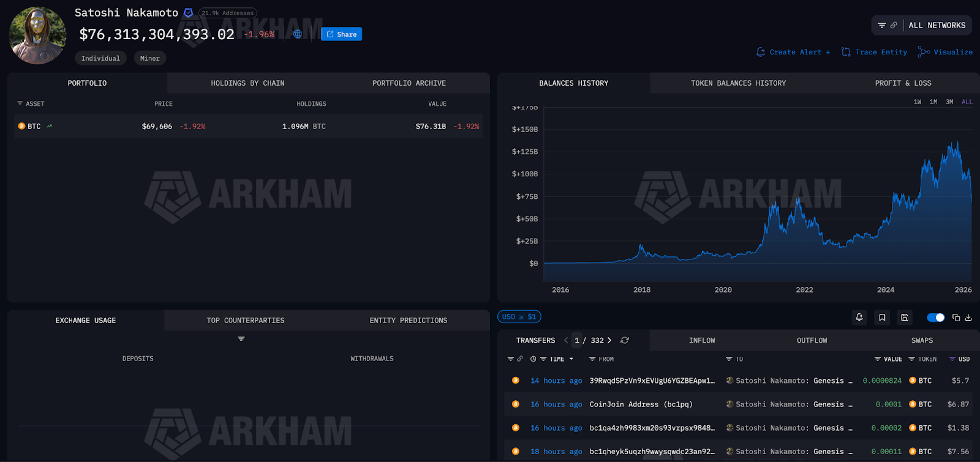
Task: Click the bookmark icon above transfers
Action: pos(882,318)
